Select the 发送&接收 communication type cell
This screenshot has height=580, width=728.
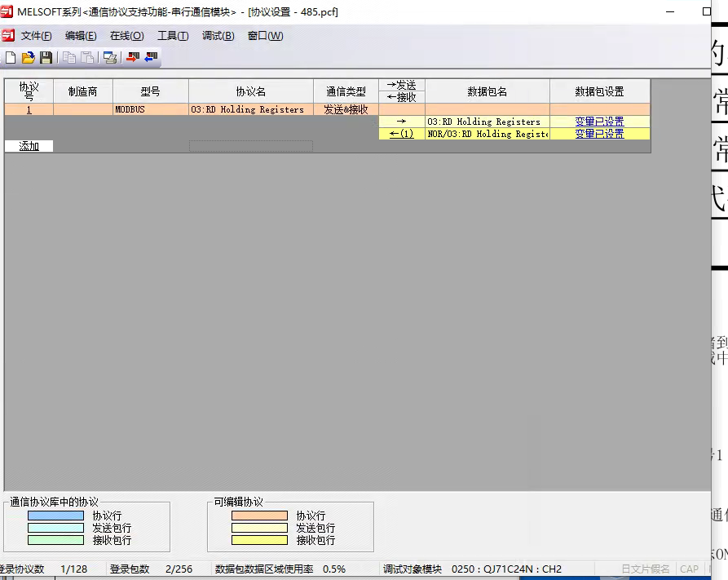point(346,109)
